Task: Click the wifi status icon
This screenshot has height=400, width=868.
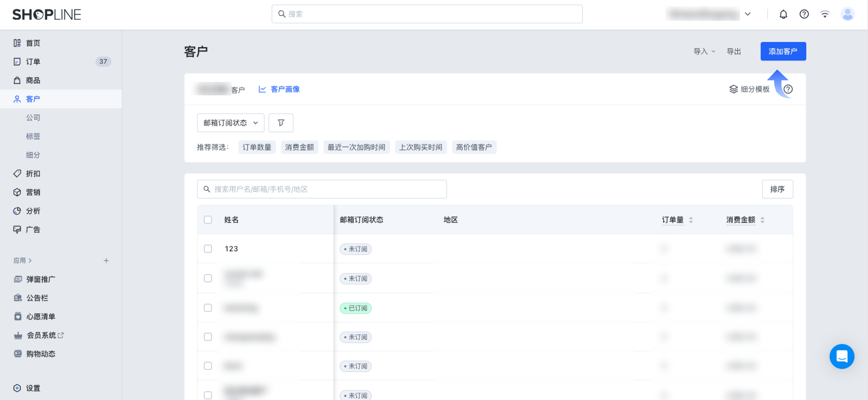Action: (825, 14)
